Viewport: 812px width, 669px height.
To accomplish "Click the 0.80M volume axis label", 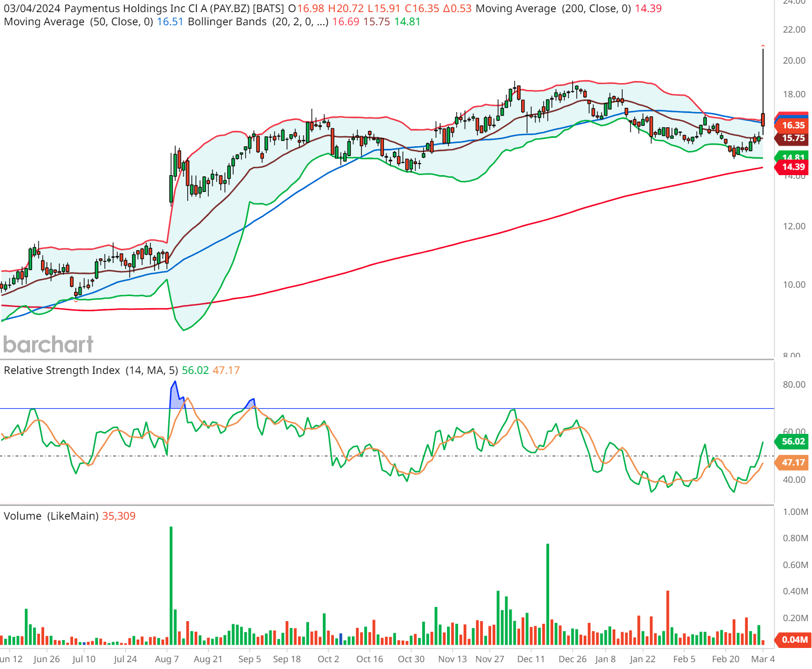I will pyautogui.click(x=795, y=538).
